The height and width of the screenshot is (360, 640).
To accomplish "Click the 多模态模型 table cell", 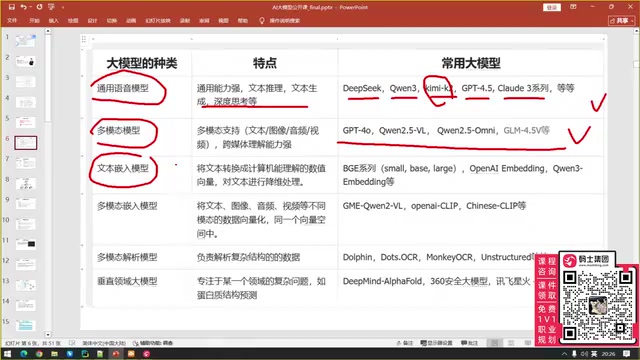I will 142,138.
